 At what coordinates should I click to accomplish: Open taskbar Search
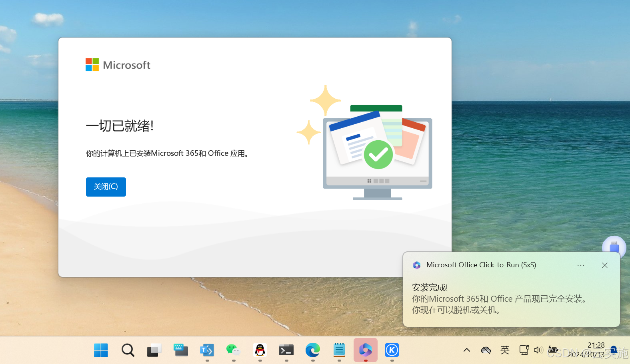click(x=128, y=350)
